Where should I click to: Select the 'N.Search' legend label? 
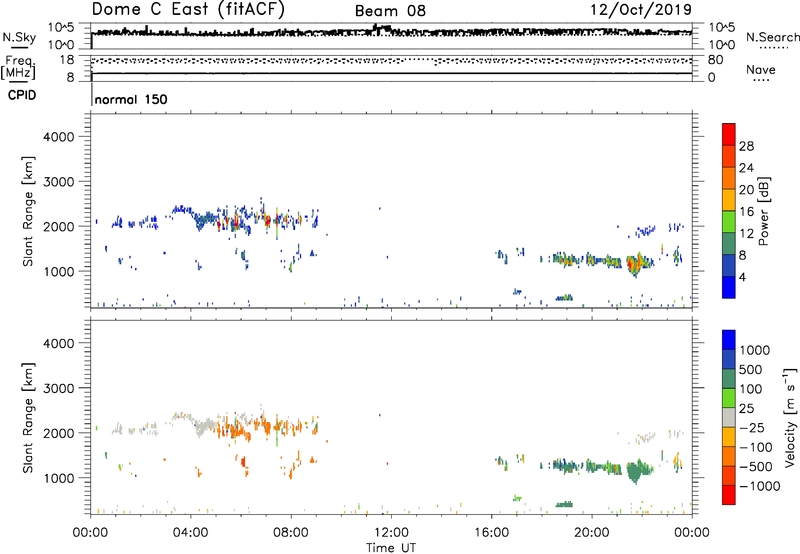[772, 37]
